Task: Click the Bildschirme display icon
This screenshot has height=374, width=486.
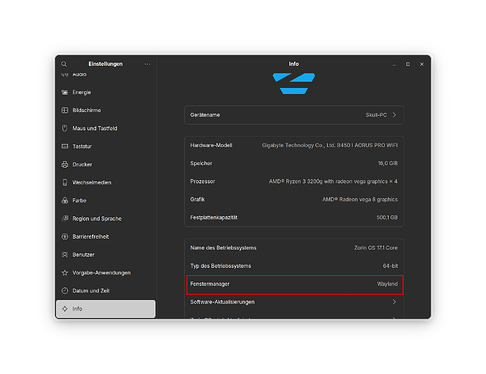Action: [x=65, y=110]
